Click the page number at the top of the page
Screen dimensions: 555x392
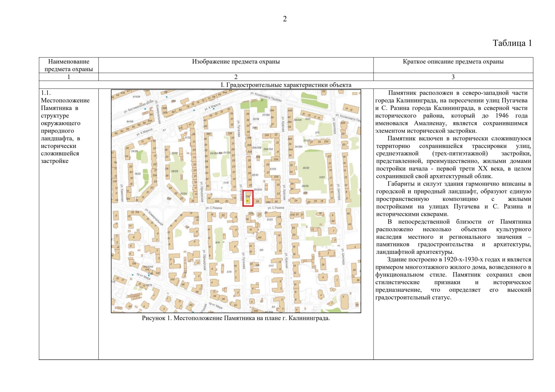(285, 19)
